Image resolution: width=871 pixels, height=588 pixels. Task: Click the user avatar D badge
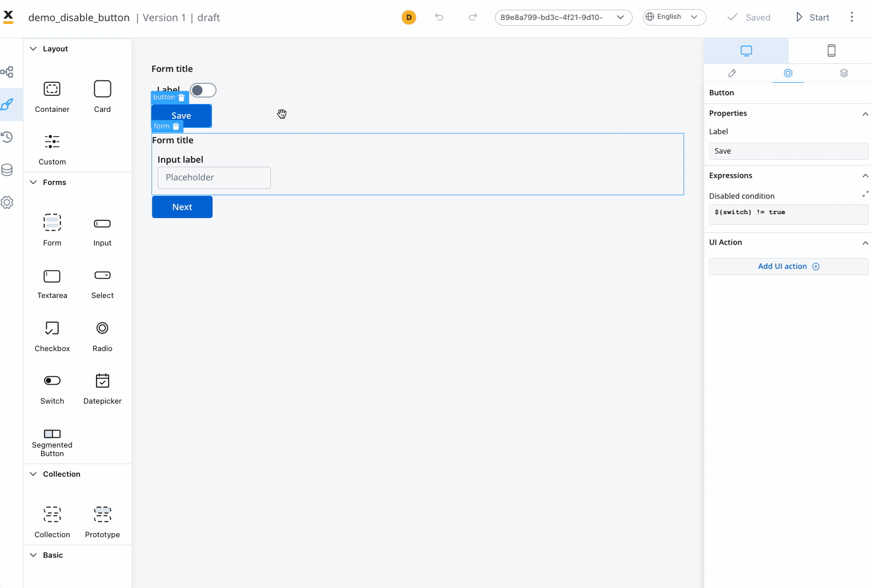click(x=409, y=18)
